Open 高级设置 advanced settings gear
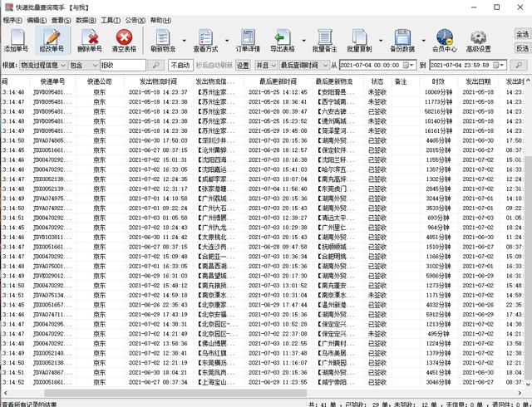 click(x=478, y=40)
